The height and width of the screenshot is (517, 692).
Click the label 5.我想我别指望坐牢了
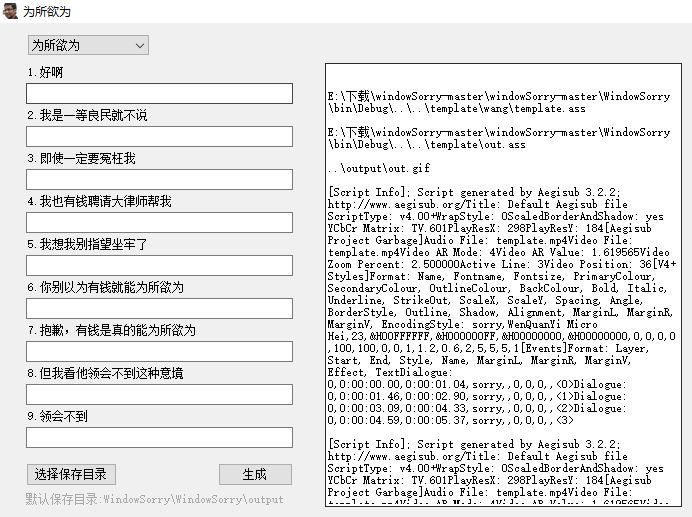coord(87,244)
